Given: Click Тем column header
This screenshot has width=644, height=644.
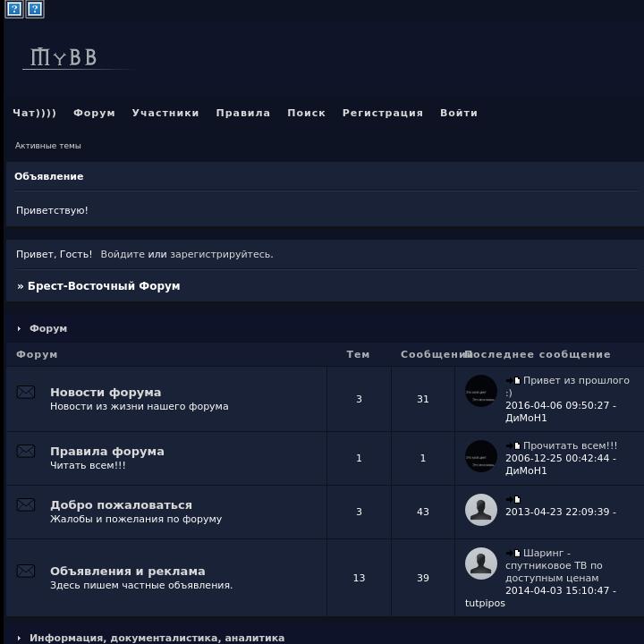Looking at the screenshot, I should (358, 354).
